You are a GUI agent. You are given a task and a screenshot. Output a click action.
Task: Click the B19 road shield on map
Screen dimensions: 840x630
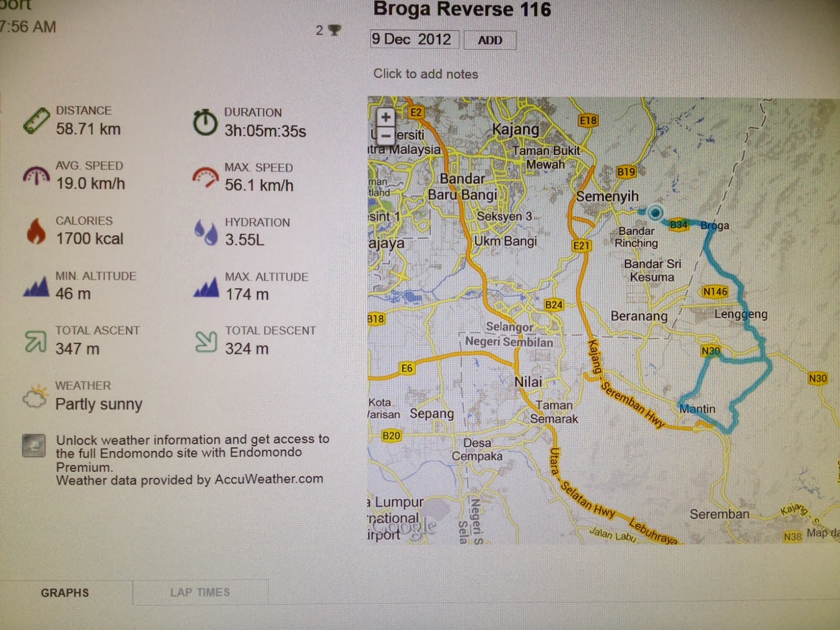click(x=626, y=172)
